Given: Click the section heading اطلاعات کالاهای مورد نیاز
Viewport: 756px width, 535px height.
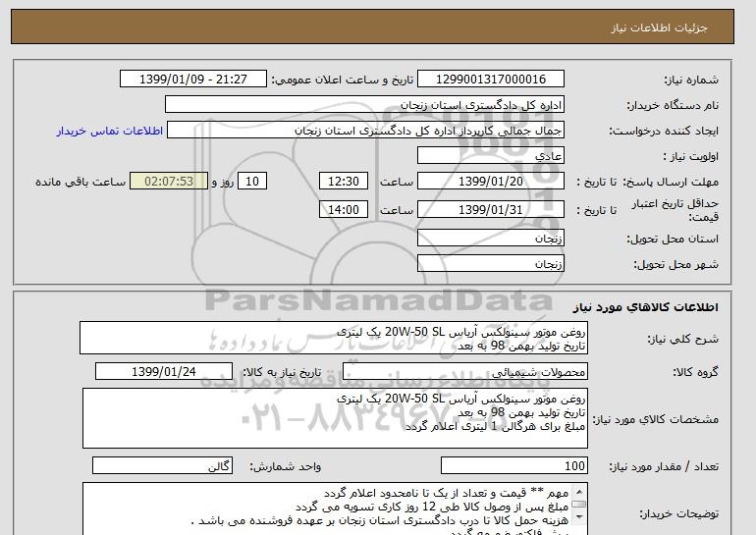Looking at the screenshot, I should 646,307.
